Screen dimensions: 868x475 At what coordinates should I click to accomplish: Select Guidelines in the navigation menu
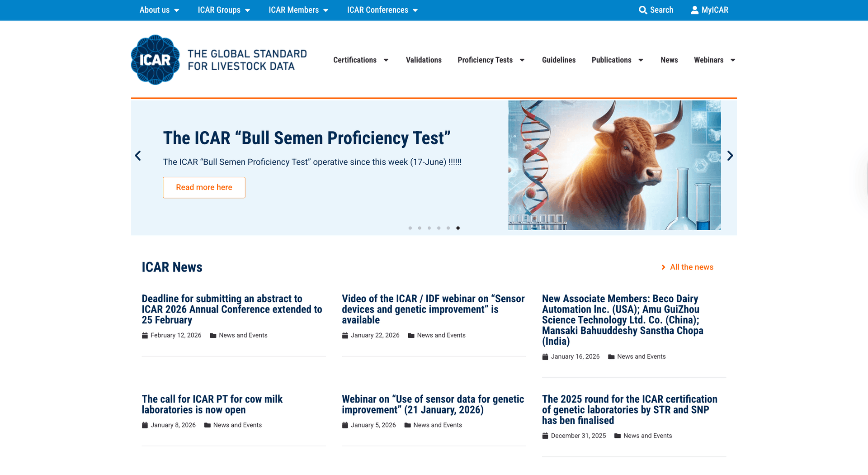[x=559, y=60]
